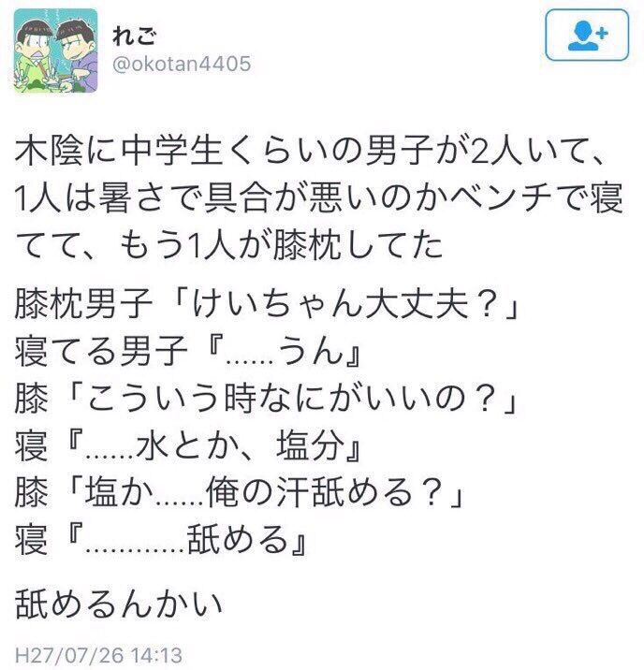
Task: Tap the purple-clothed character in the avatar
Action: 77,55
